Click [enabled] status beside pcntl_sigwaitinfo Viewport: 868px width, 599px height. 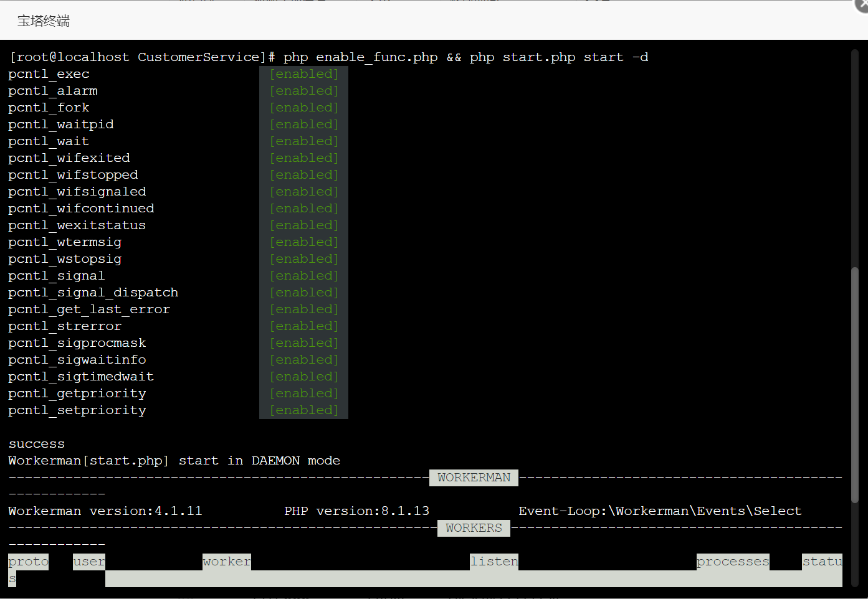[x=304, y=360]
